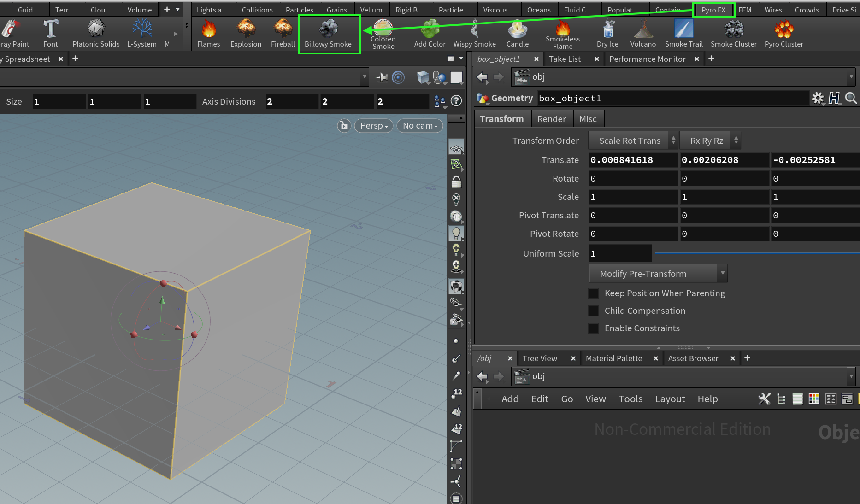Click the back navigation arrow above obj
The image size is (860, 504).
point(482,77)
